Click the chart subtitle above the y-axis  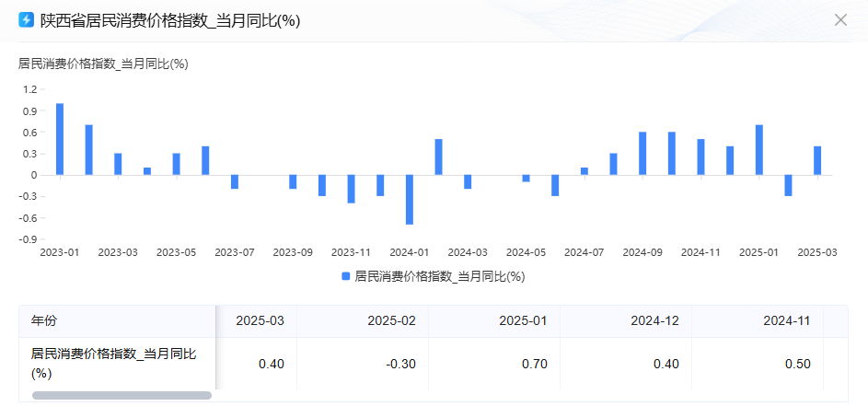click(103, 64)
